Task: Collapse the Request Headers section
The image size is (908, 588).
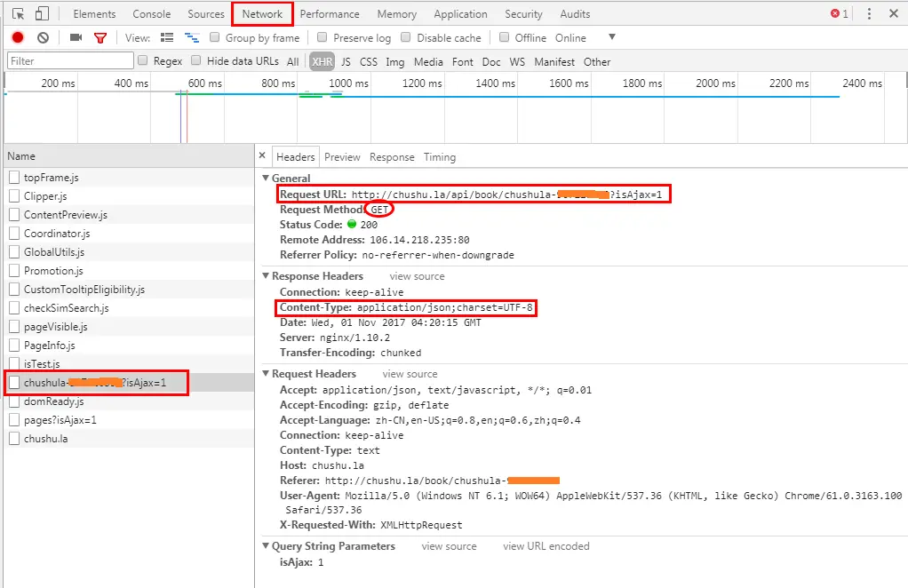Action: pos(266,373)
